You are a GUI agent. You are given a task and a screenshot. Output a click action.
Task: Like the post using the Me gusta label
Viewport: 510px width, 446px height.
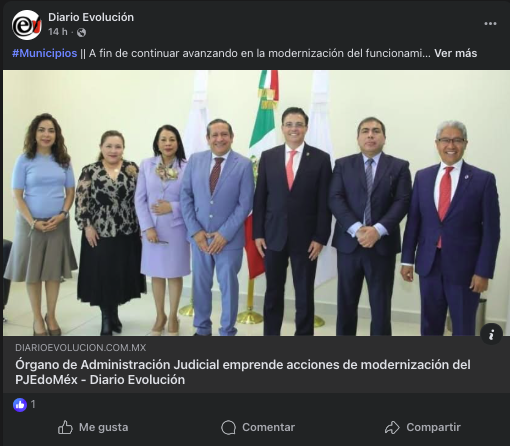(x=103, y=427)
